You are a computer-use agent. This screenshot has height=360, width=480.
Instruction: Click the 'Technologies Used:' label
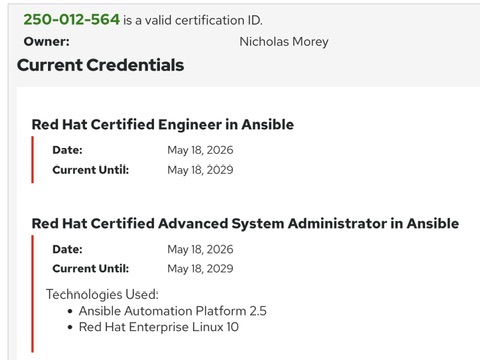[102, 295]
